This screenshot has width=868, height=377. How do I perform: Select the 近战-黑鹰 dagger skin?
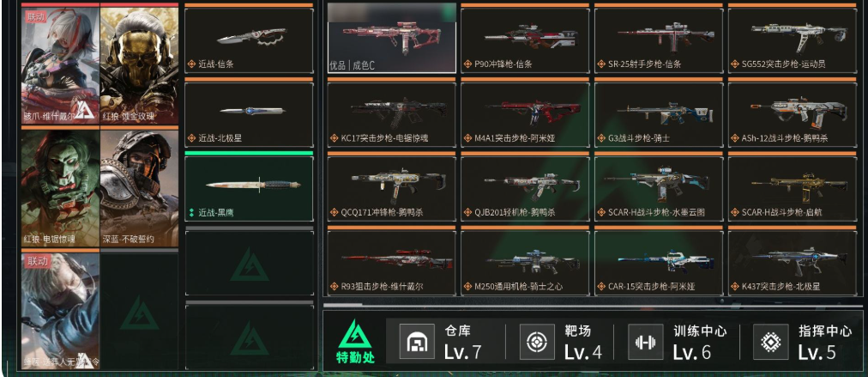(249, 189)
